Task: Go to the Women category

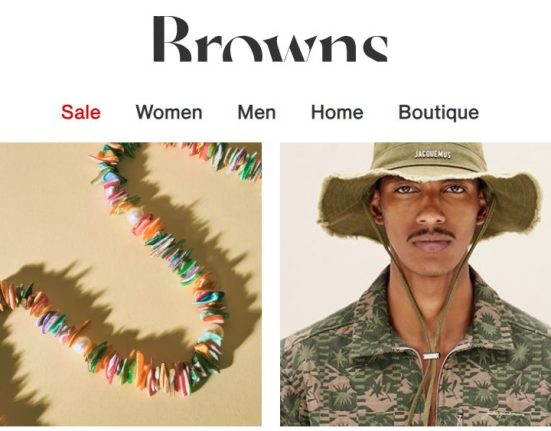Action: (x=169, y=112)
